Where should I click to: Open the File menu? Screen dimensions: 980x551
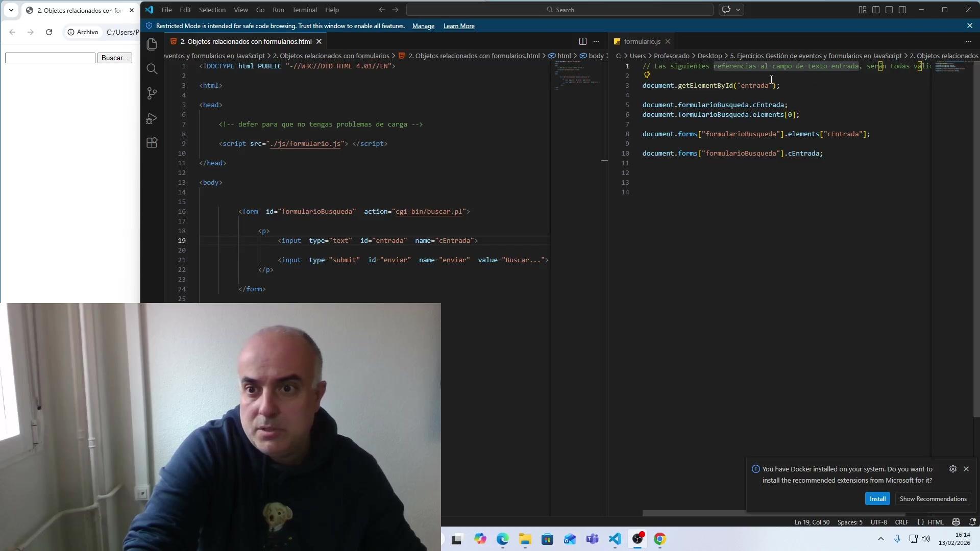coord(166,10)
